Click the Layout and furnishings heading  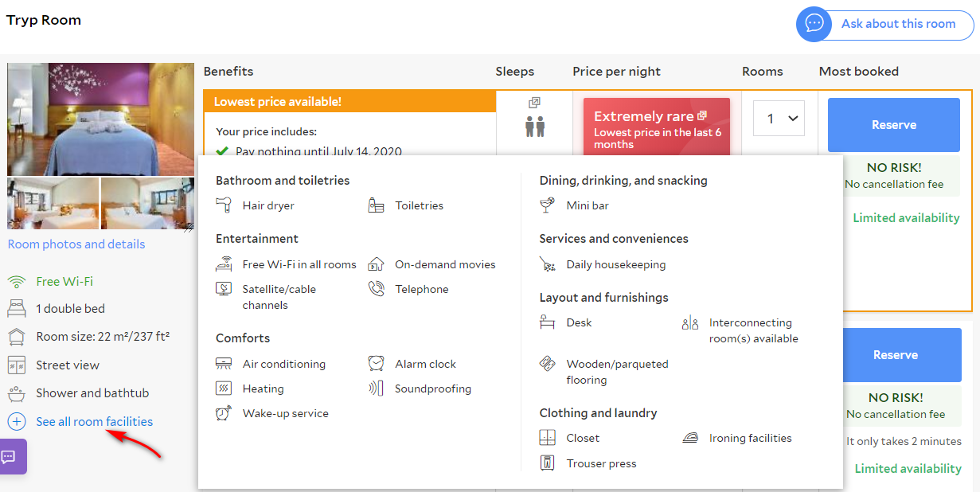point(604,298)
